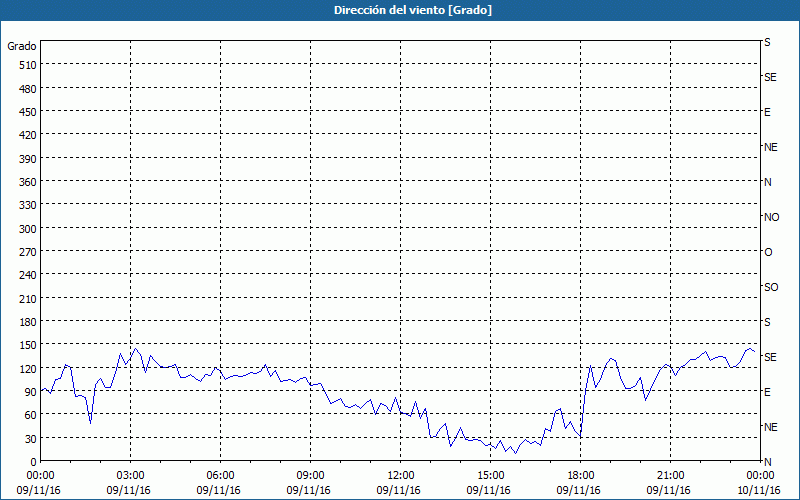This screenshot has height=500, width=800.
Task: Click the 'S' compass label aligned with 180
Action: pyautogui.click(x=767, y=322)
